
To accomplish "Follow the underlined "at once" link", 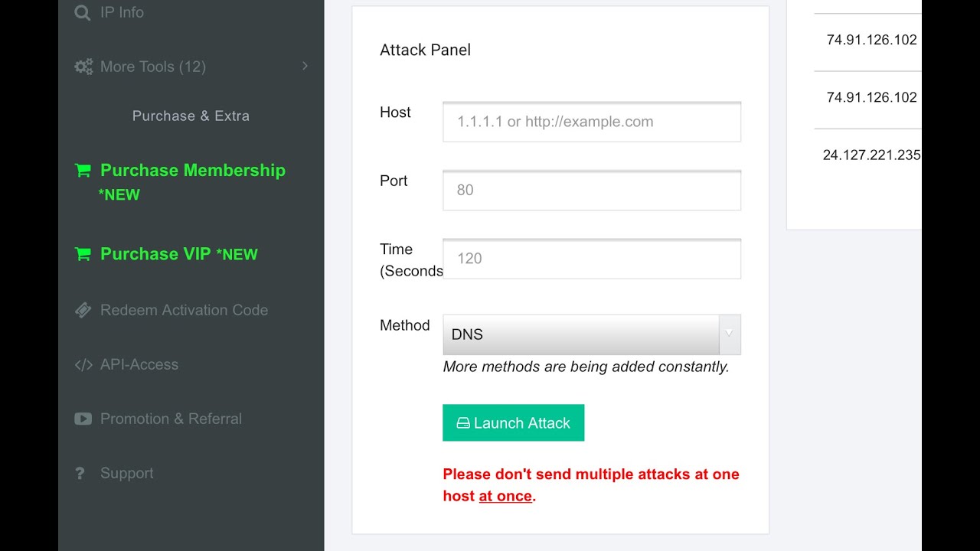I will point(505,496).
